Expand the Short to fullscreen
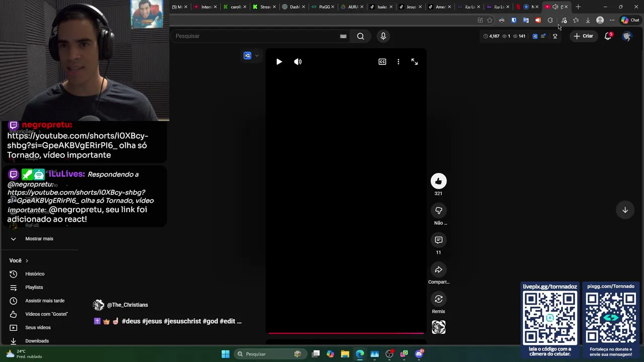The height and width of the screenshot is (362, 644). (415, 62)
